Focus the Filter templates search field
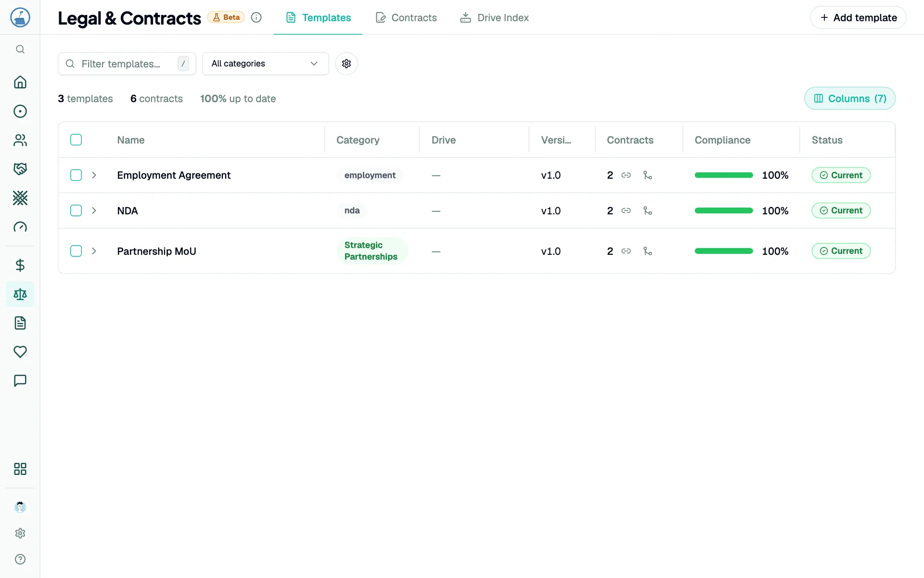Screen dimensions: 924x578 point(127,64)
